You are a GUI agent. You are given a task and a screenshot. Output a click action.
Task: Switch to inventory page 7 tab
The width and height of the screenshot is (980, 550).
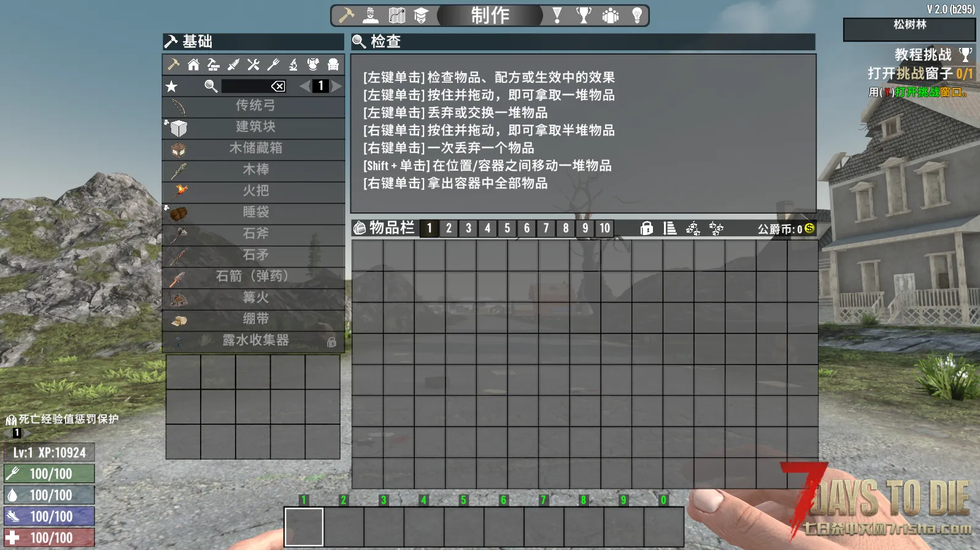[x=546, y=228]
